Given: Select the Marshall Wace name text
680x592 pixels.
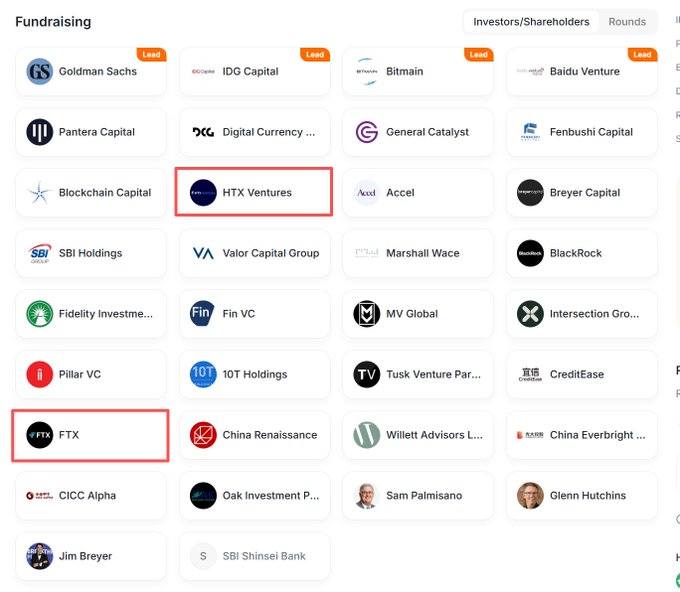Looking at the screenshot, I should [x=422, y=253].
